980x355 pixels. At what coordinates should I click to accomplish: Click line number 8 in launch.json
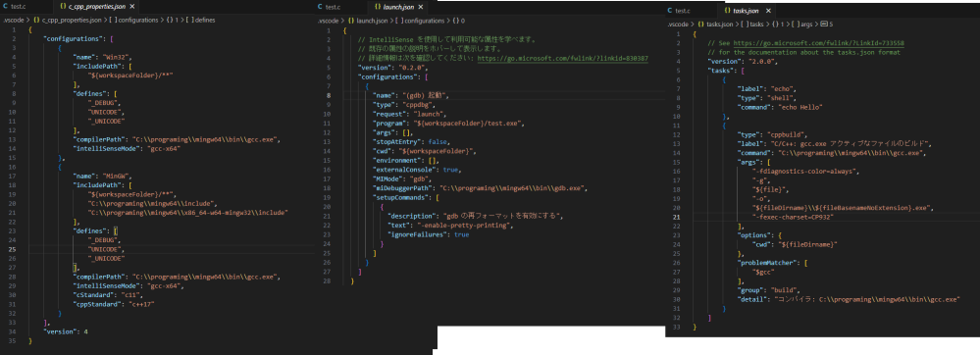pos(329,95)
